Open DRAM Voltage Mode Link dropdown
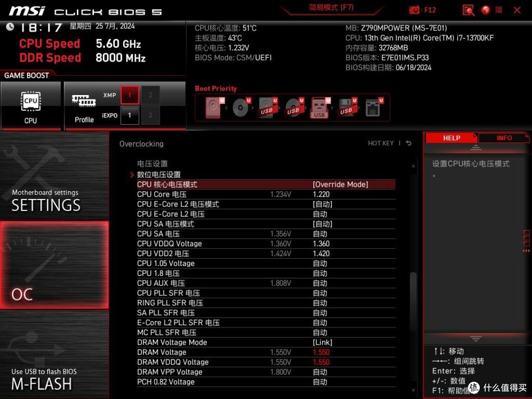This screenshot has width=532, height=399. coord(322,342)
